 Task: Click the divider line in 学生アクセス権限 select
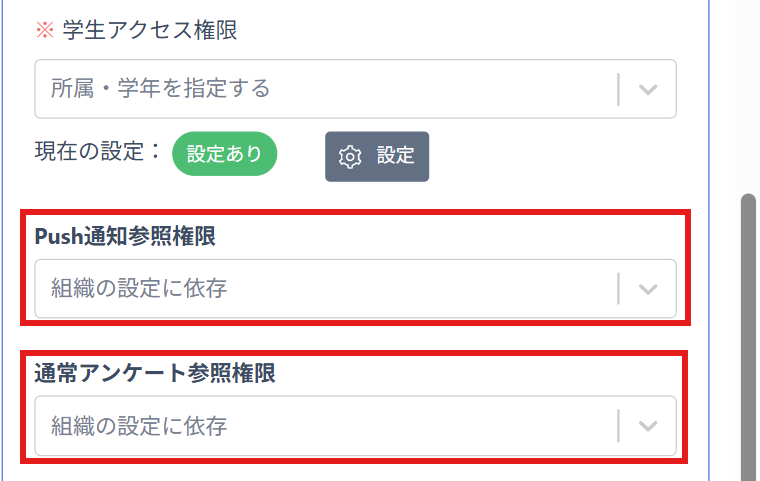pos(619,89)
